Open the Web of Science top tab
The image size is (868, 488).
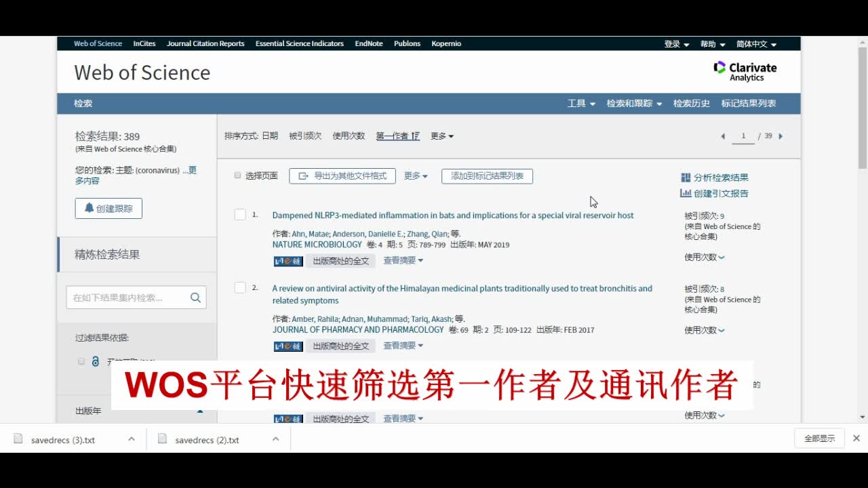tap(98, 43)
